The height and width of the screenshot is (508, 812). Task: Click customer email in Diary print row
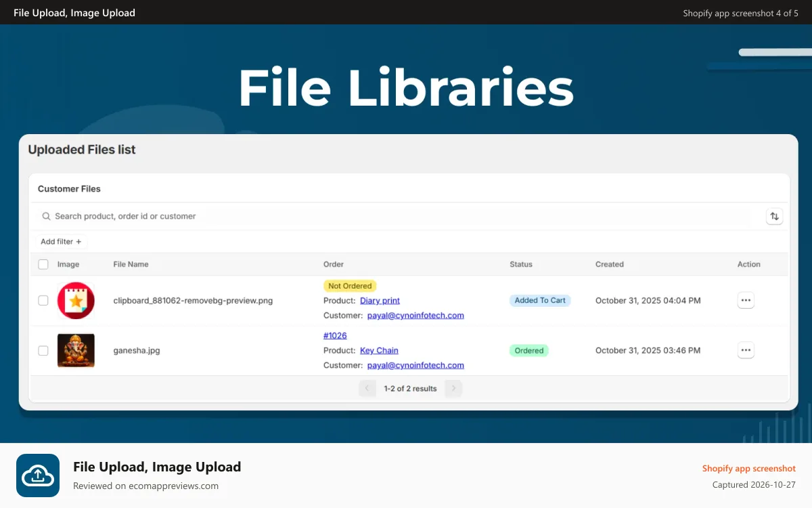(415, 316)
